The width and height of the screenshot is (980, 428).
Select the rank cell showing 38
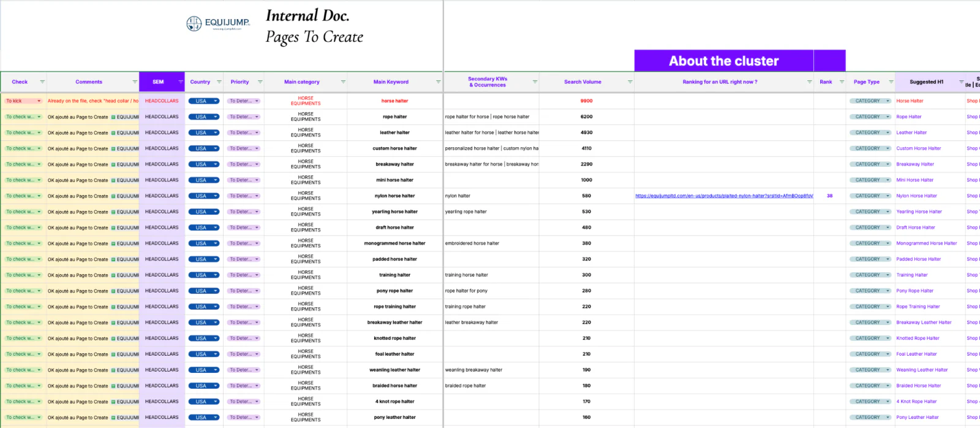pos(829,196)
